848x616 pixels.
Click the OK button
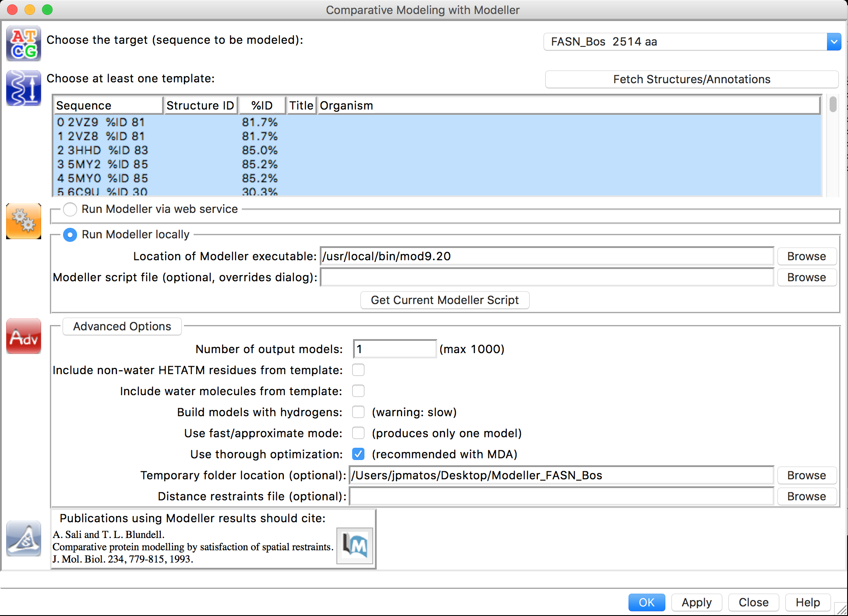point(647,602)
